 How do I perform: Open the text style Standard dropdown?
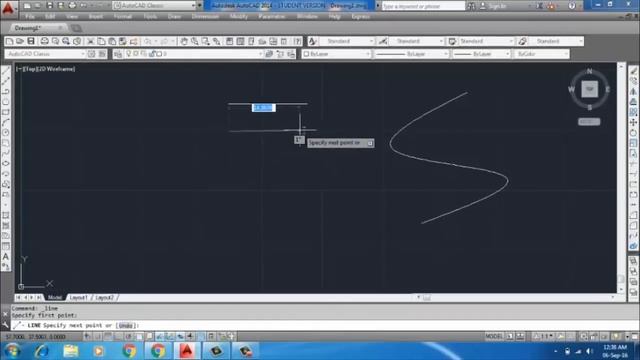point(347,41)
